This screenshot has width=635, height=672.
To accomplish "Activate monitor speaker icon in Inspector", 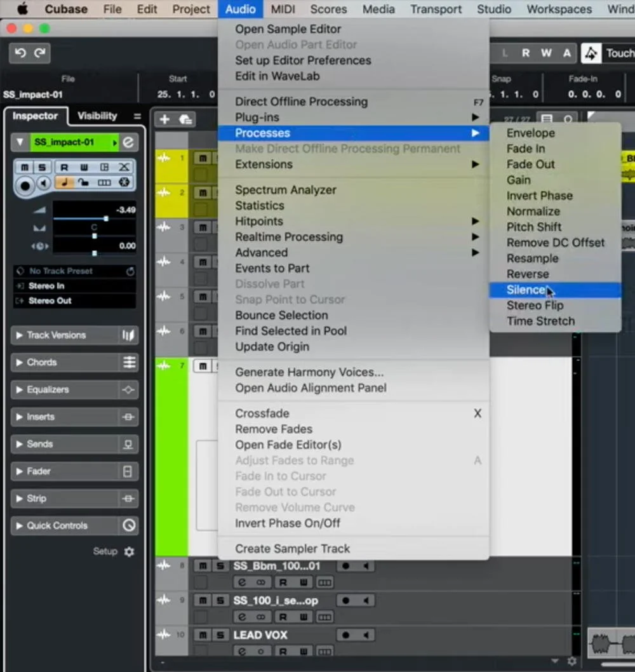I will point(43,182).
